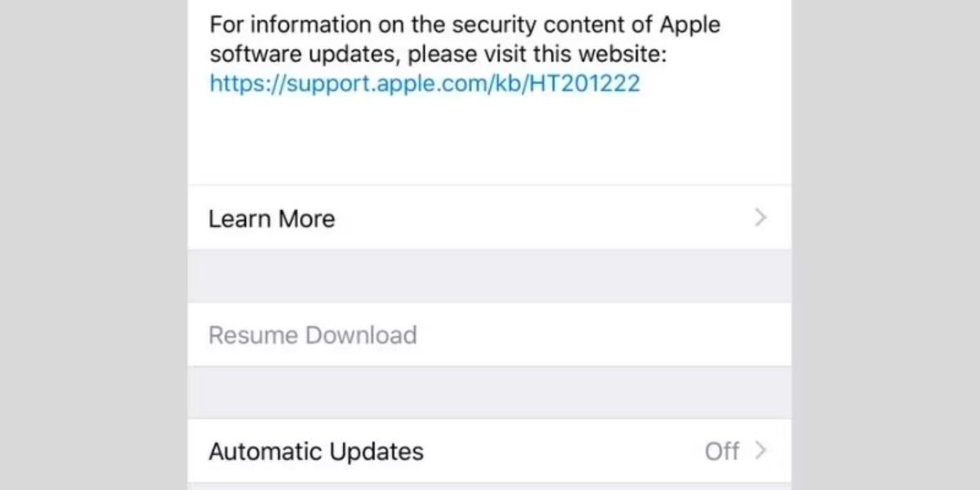The image size is (980, 490).
Task: Click the Off value for Automatic Updates
Action: coord(721,452)
